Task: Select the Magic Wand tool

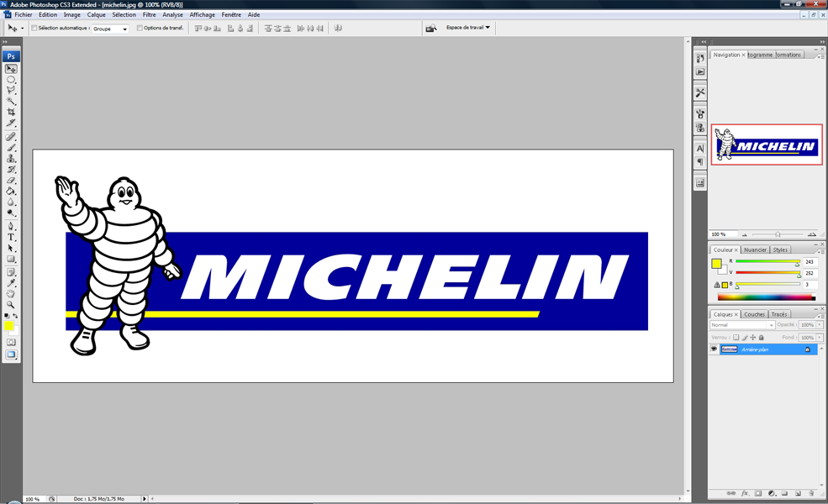Action: tap(11, 101)
